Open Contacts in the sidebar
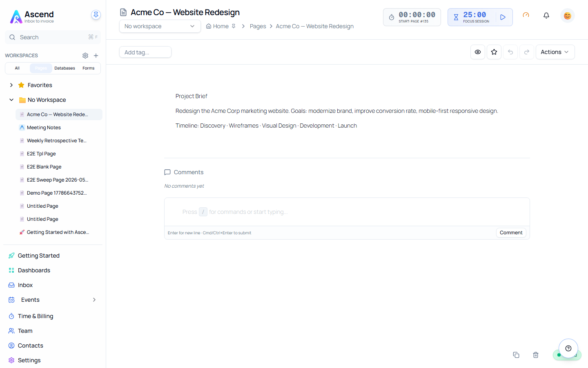The width and height of the screenshot is (588, 368). [53, 346]
